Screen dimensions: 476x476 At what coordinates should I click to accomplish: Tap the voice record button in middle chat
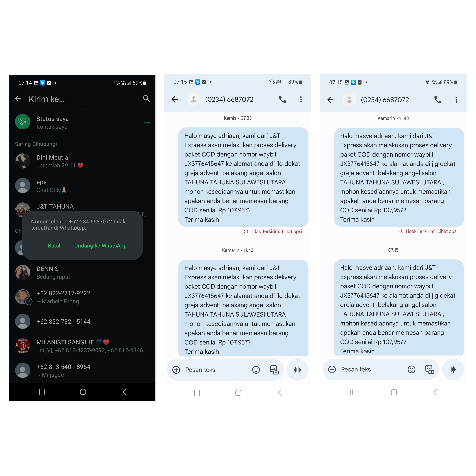tap(298, 370)
